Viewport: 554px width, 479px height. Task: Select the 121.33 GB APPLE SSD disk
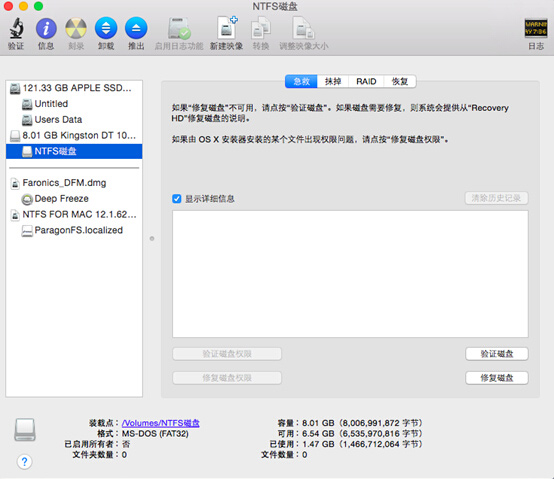tap(74, 88)
